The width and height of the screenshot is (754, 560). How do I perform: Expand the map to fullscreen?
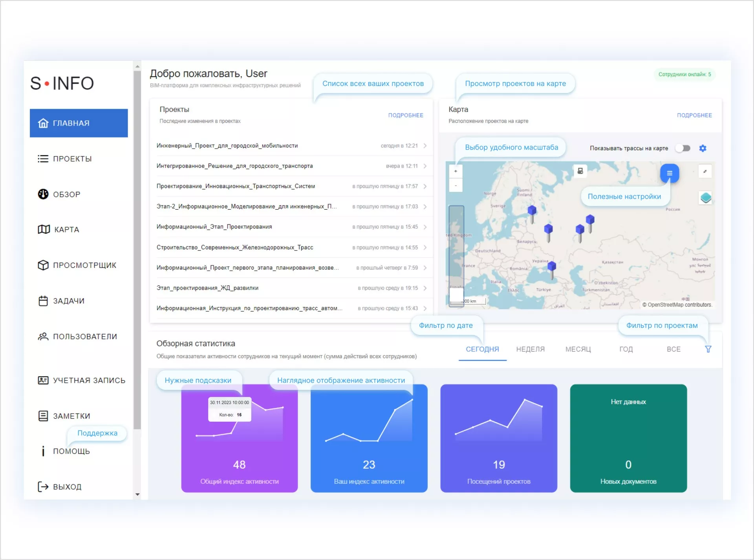705,171
